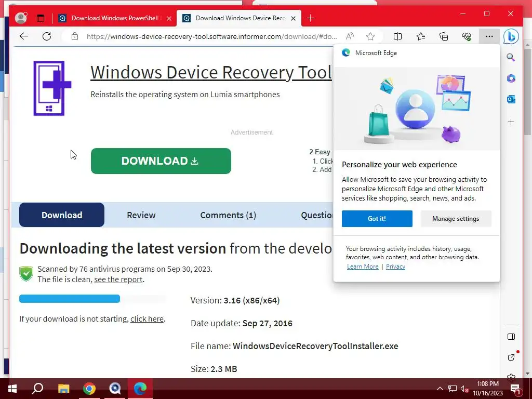Show hidden system tray icons chevron

coord(440,389)
